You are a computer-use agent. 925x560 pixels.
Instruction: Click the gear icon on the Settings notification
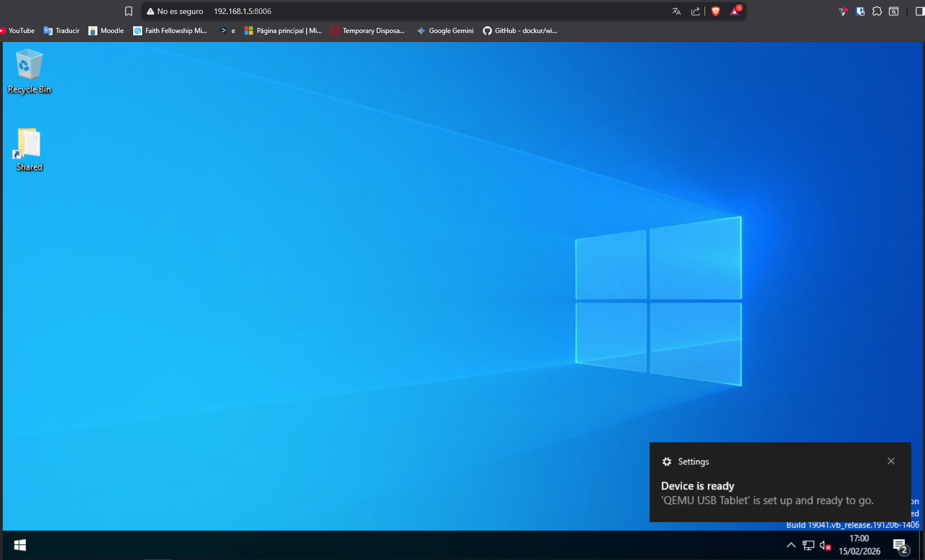666,461
